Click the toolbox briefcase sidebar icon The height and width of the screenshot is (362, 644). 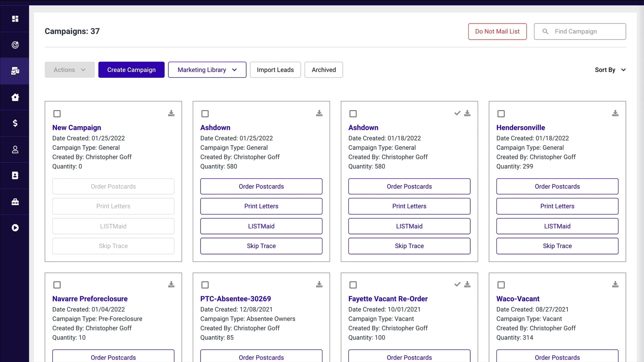coord(15,202)
